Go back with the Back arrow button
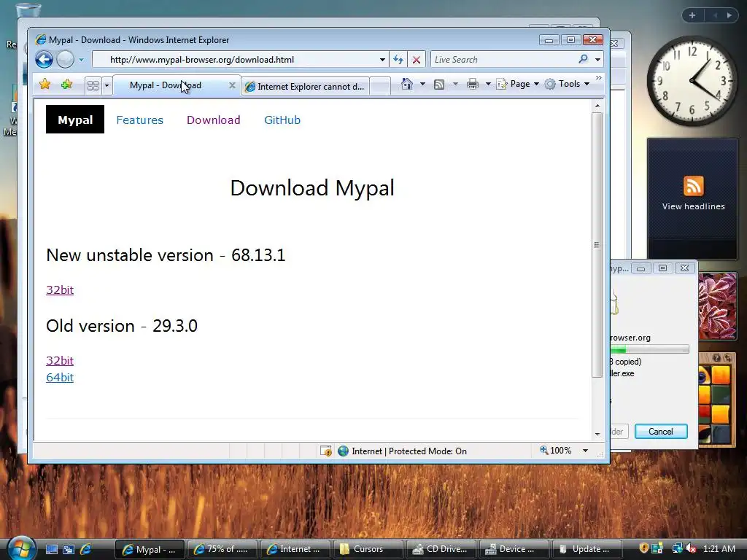747x560 pixels. [44, 60]
